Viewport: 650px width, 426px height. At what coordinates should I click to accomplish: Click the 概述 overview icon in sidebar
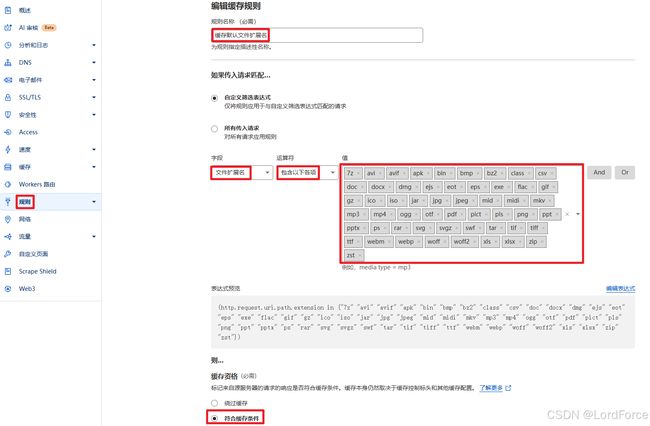tap(7, 10)
